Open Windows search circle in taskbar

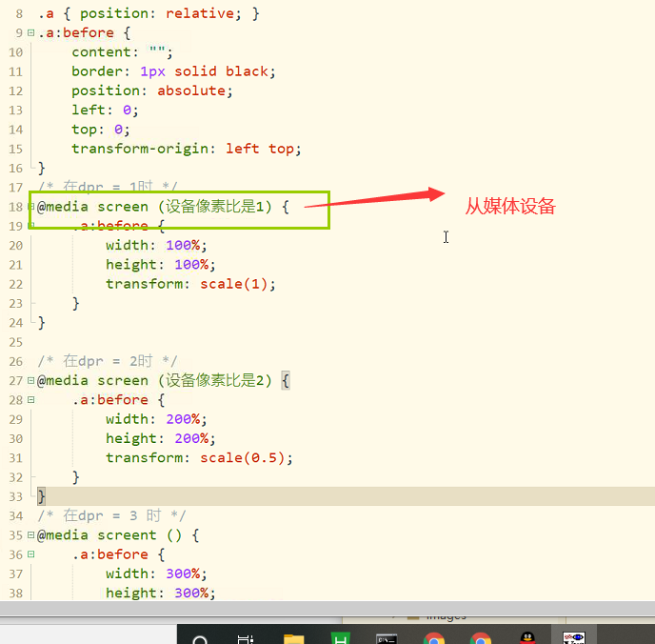coord(200,639)
